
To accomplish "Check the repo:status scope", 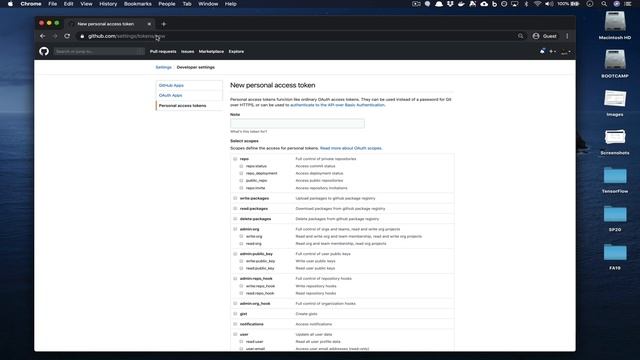I will click(241, 166).
